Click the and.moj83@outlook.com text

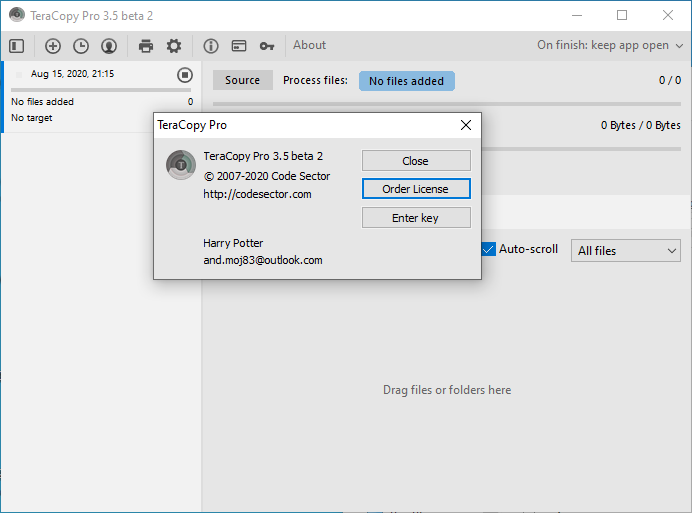coord(263,260)
